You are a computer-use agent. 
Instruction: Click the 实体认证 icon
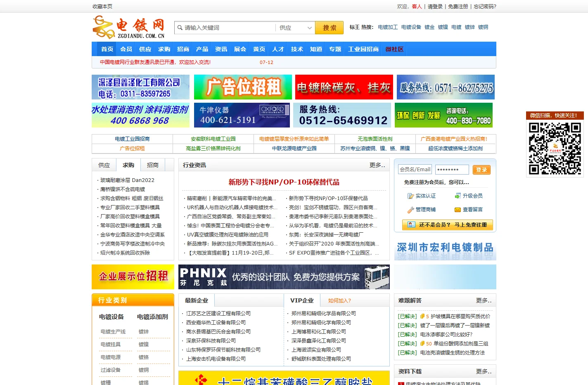tap(410, 196)
